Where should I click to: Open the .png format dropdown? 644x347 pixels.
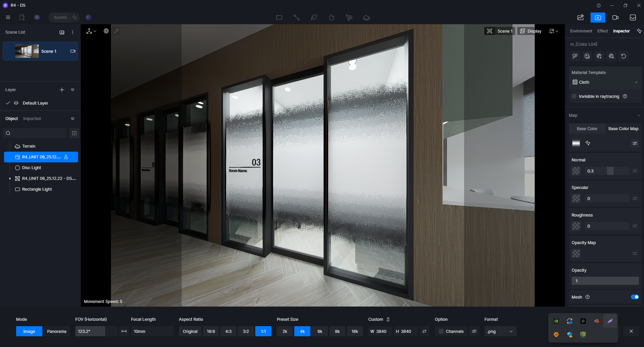pyautogui.click(x=500, y=331)
